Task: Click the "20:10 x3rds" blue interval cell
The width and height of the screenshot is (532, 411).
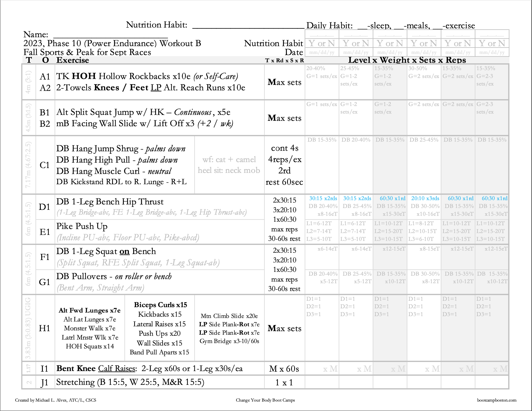Action: [425, 198]
